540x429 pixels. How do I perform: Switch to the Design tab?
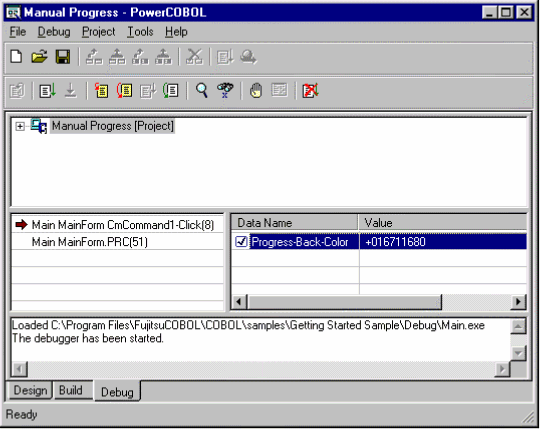tap(30, 390)
